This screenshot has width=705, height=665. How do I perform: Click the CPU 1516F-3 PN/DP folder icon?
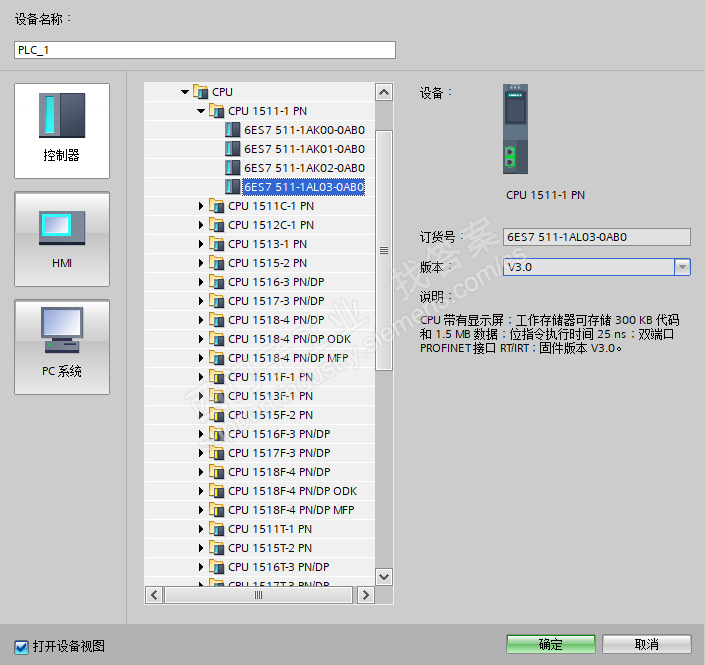217,434
